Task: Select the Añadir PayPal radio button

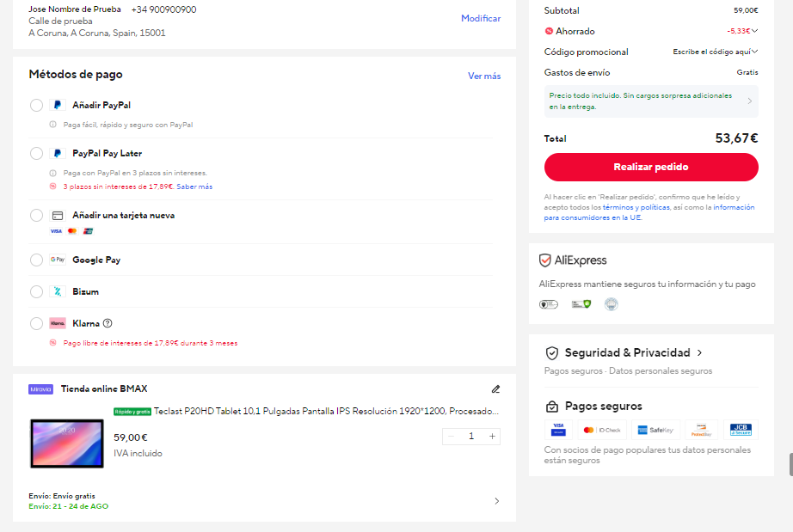Action: [x=36, y=105]
